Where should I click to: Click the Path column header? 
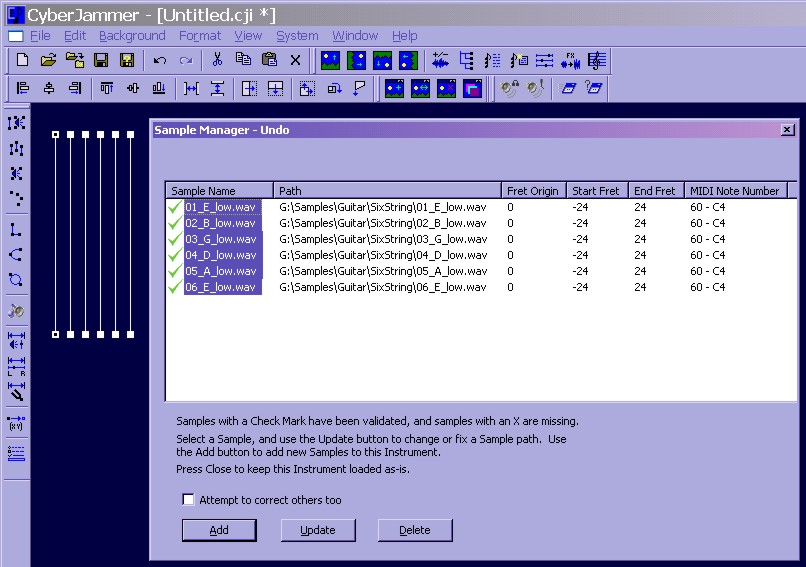pos(387,191)
